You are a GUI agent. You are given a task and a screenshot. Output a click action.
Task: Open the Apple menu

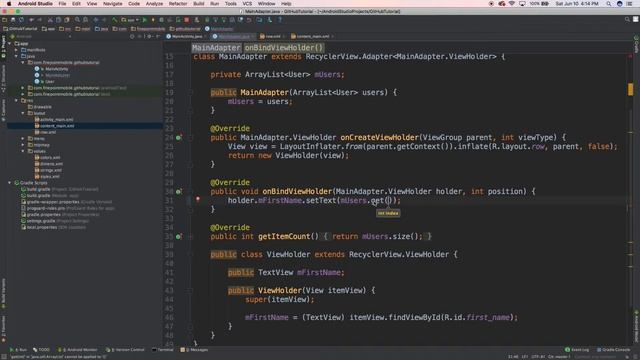[x=9, y=4]
